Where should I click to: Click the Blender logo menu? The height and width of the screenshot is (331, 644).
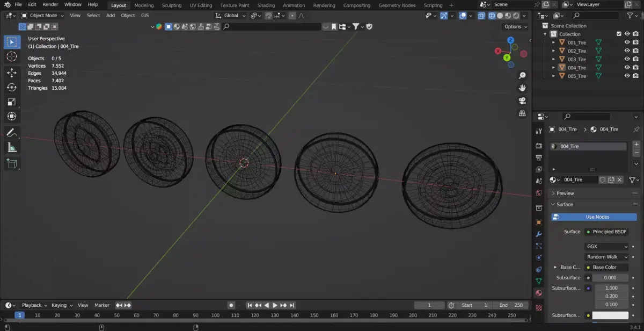click(x=7, y=5)
